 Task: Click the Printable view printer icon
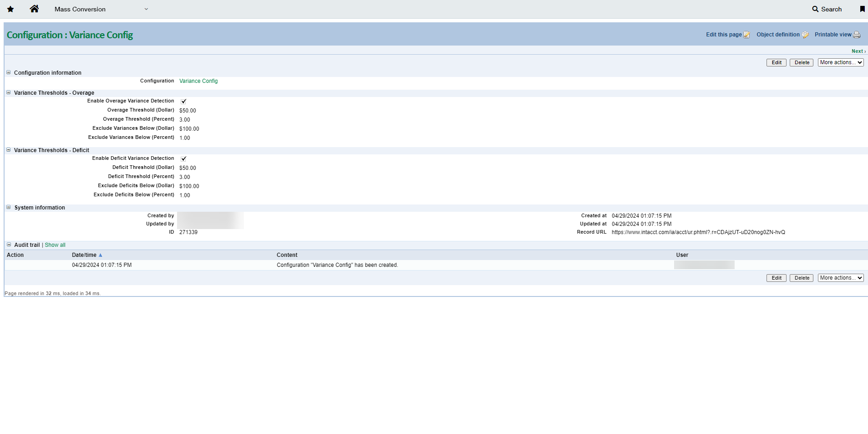click(x=857, y=35)
